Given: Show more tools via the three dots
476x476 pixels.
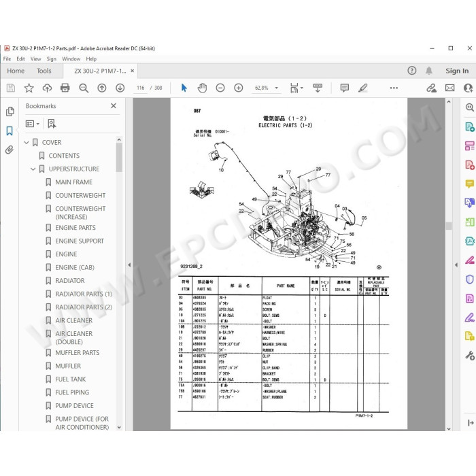Looking at the screenshot, I should (x=394, y=88).
